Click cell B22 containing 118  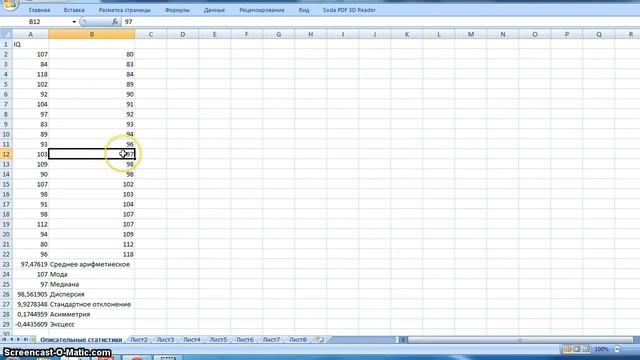point(91,254)
